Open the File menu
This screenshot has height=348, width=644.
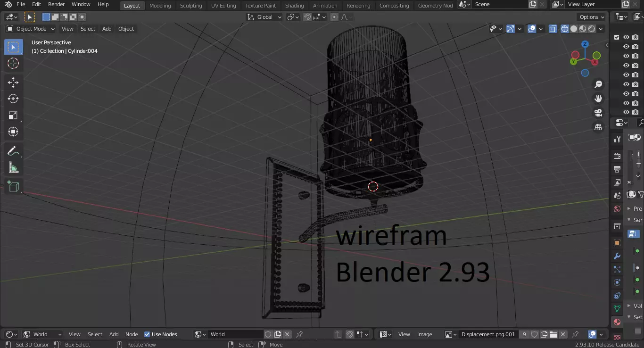(x=21, y=4)
